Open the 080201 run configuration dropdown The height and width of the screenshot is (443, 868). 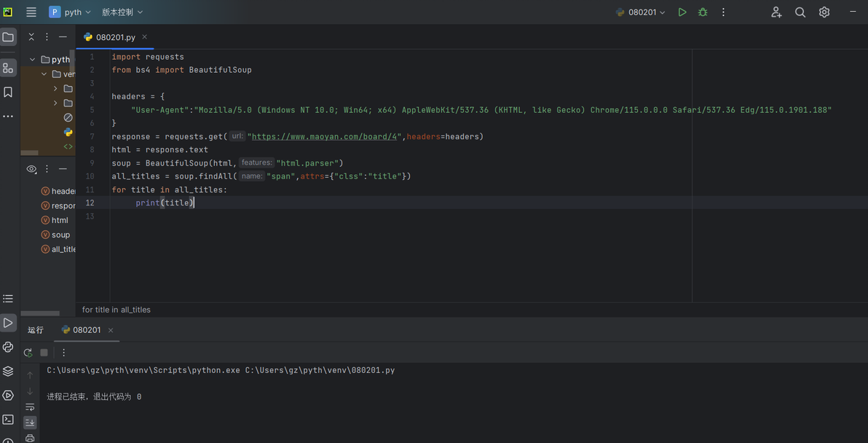[641, 12]
